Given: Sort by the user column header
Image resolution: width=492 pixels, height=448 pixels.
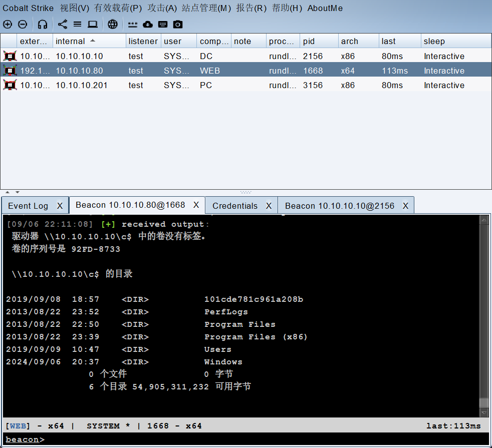Looking at the screenshot, I should coord(179,41).
